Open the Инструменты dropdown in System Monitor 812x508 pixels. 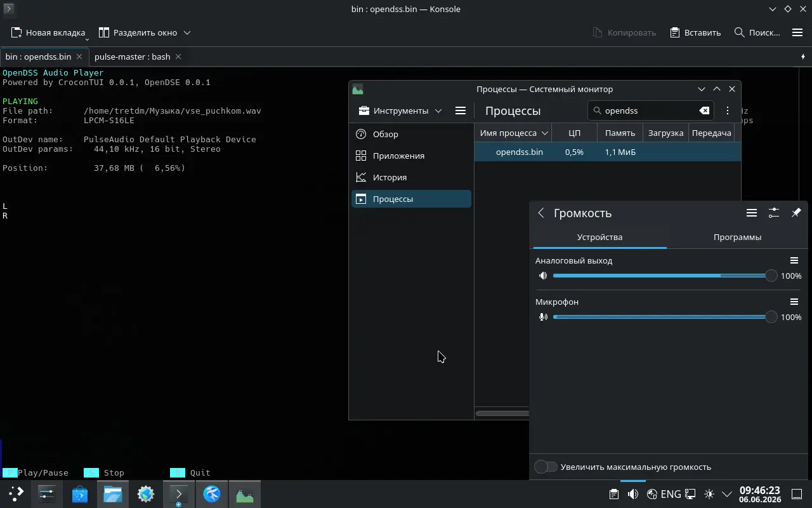click(x=400, y=110)
